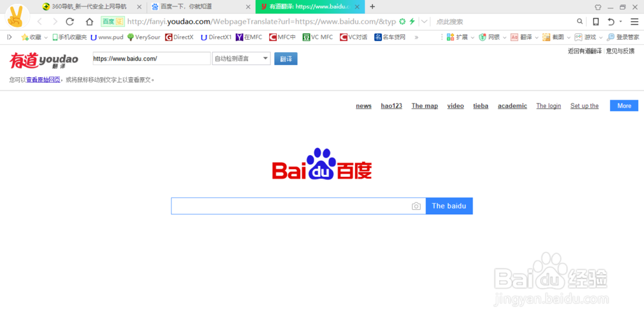Close the 百度一下 tab
The image size is (644, 321).
[248, 7]
